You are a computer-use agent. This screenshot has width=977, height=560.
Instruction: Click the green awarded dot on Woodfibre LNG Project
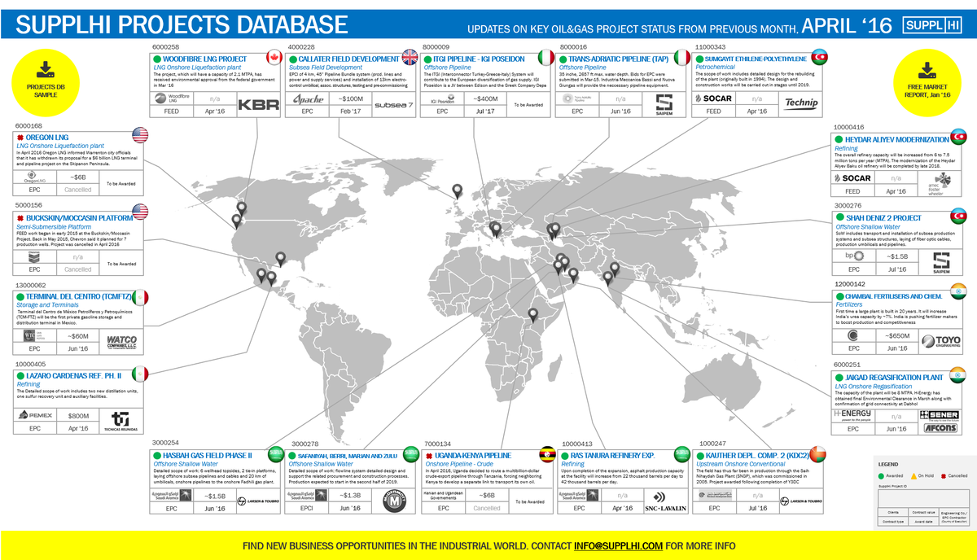[157, 59]
